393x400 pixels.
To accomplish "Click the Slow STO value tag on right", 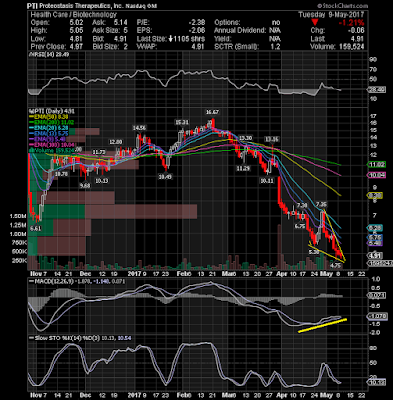I will coord(376,382).
